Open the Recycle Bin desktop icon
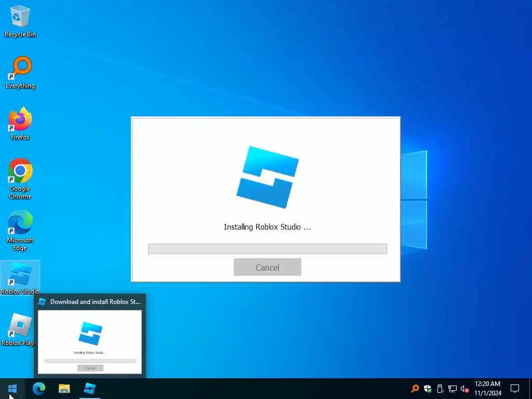Image resolution: width=532 pixels, height=399 pixels. pyautogui.click(x=20, y=21)
